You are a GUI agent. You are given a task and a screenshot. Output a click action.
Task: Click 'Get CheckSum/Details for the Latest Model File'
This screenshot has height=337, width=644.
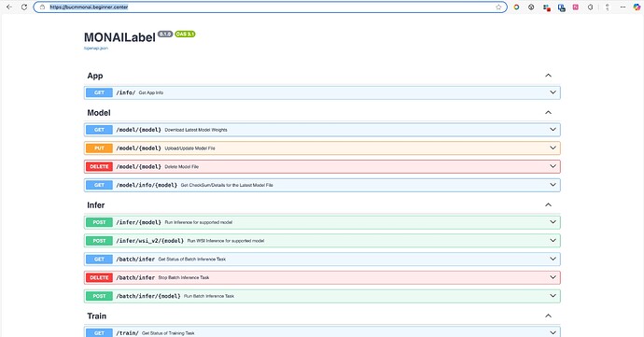coord(227,186)
